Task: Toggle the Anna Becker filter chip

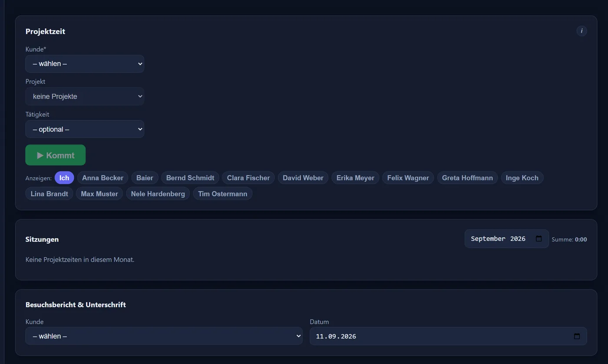Action: coord(103,178)
